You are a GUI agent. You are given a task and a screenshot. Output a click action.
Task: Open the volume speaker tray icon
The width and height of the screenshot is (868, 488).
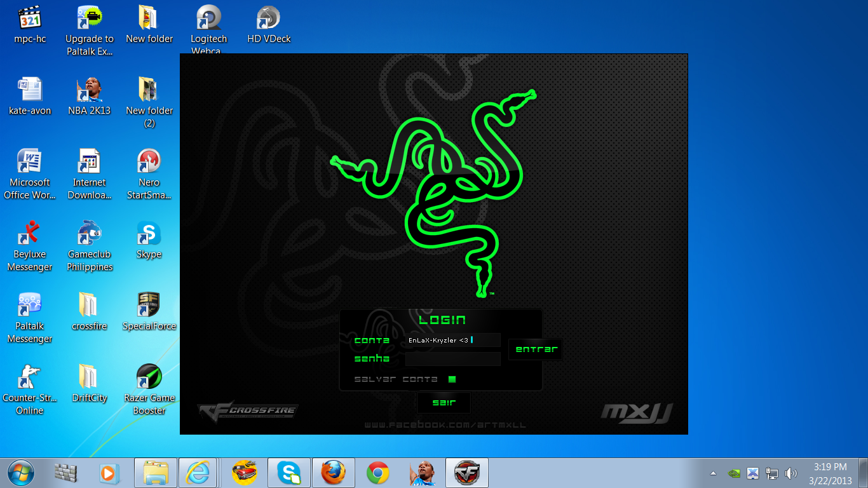pos(791,473)
